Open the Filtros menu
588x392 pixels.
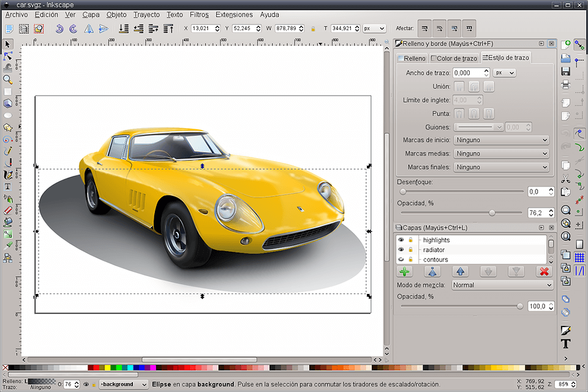tap(200, 14)
